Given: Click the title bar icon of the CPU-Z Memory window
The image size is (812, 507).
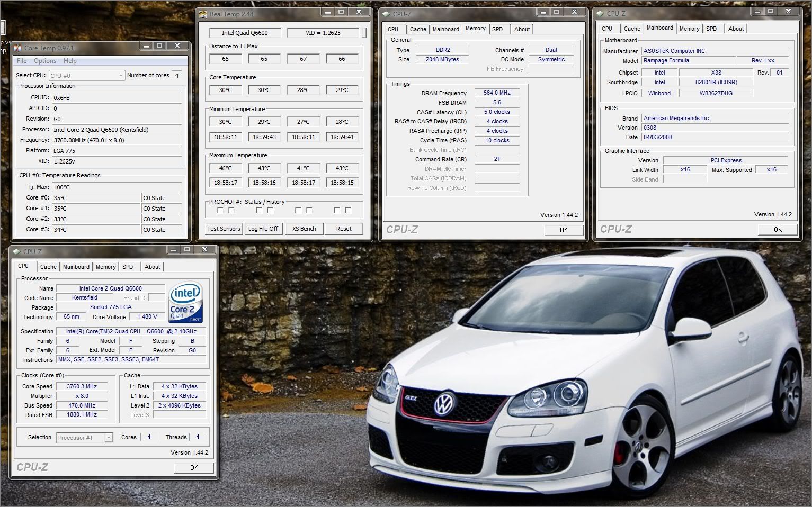Looking at the screenshot, I should 386,14.
